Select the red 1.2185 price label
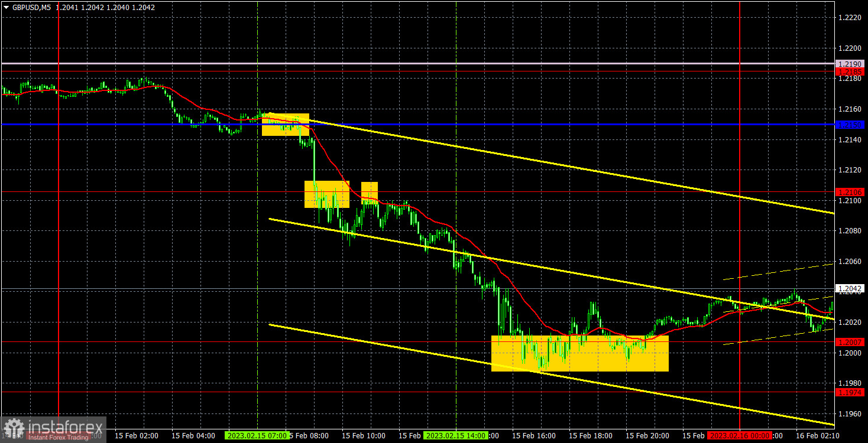Screen dimensions: 868x443 (850, 71)
